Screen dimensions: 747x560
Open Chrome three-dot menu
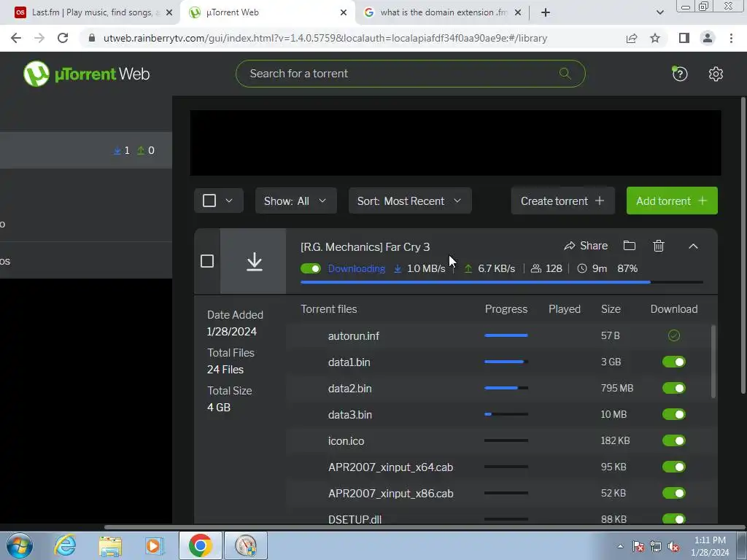tap(731, 38)
